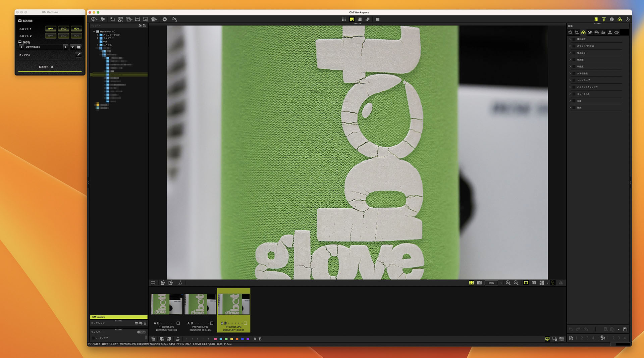This screenshot has height=358, width=644.
Task: Toggle the MOV option for スロット1
Action: [x=76, y=29]
